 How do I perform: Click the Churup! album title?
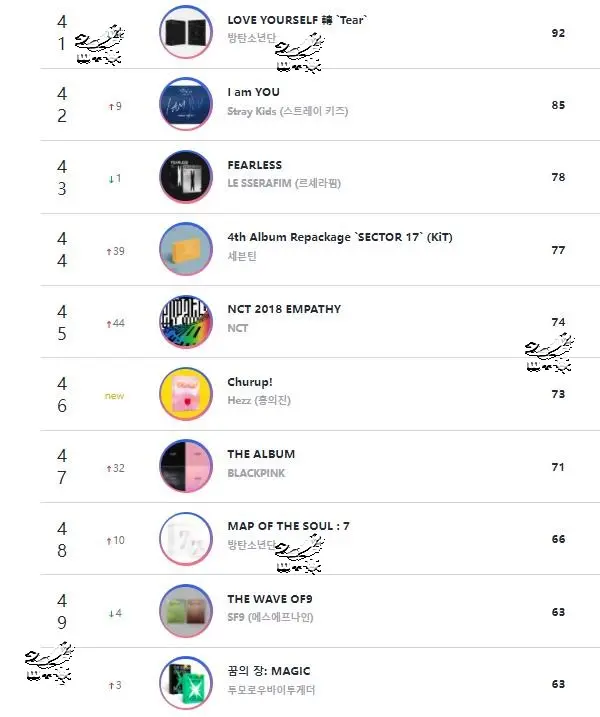pyautogui.click(x=250, y=382)
